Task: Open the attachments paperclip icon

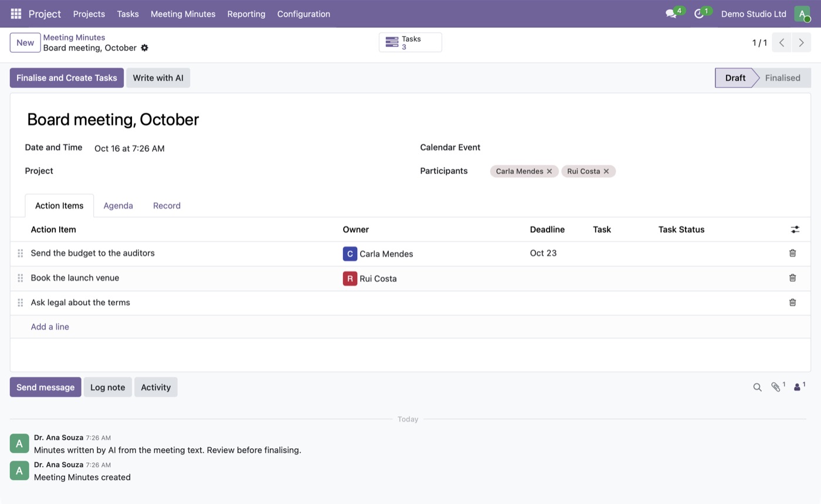Action: pyautogui.click(x=776, y=387)
